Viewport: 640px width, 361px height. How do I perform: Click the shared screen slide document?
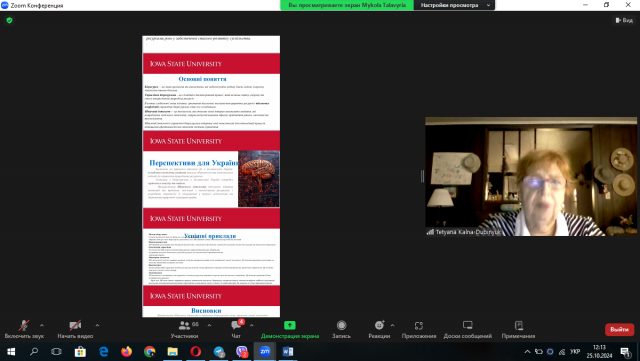pos(211,176)
